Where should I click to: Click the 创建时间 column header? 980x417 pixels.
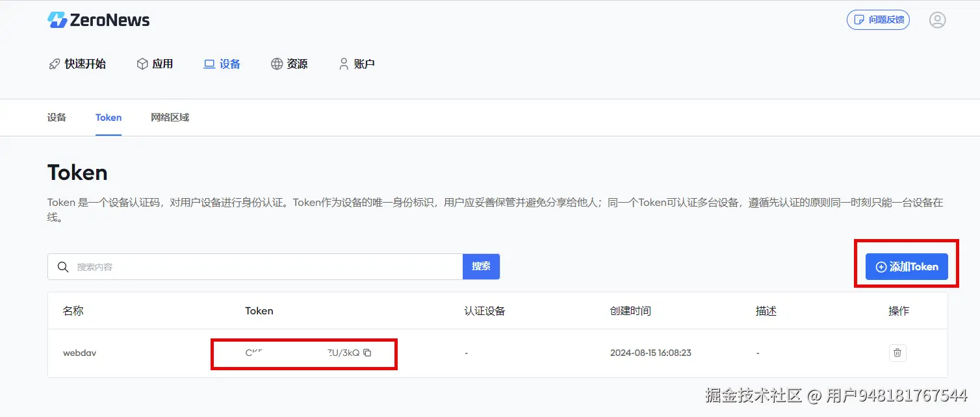point(630,310)
